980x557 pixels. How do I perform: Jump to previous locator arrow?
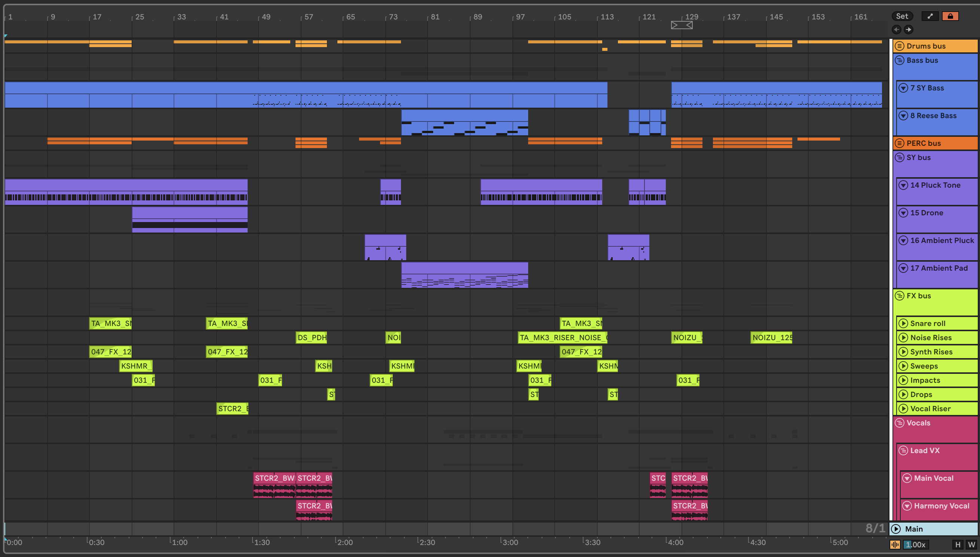click(896, 30)
